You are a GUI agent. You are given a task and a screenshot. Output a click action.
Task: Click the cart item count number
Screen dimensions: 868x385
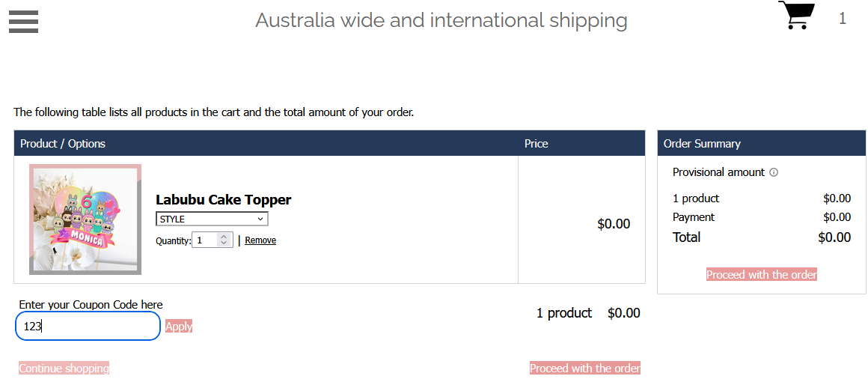(843, 19)
